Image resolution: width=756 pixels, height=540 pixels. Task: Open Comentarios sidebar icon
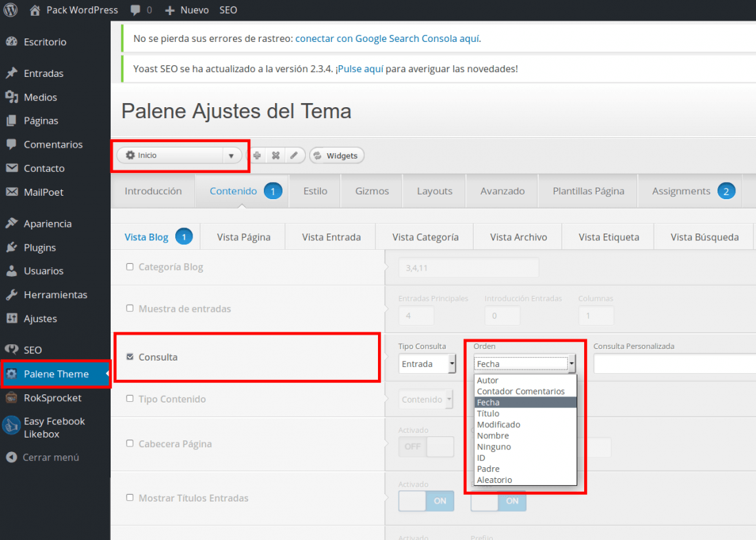(x=12, y=144)
